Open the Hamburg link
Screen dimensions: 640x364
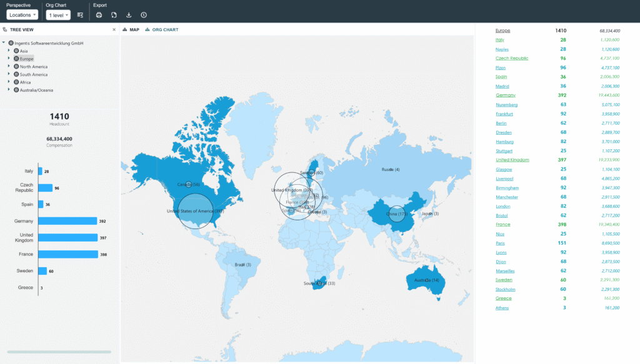click(x=505, y=142)
